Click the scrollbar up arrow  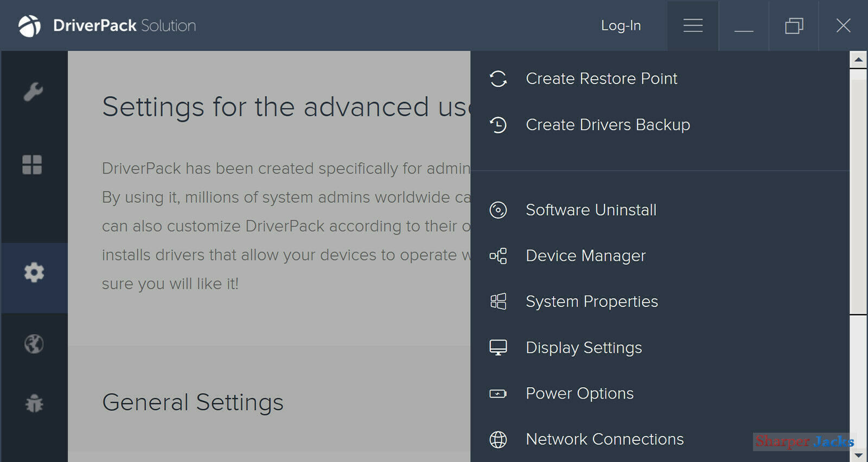click(858, 59)
